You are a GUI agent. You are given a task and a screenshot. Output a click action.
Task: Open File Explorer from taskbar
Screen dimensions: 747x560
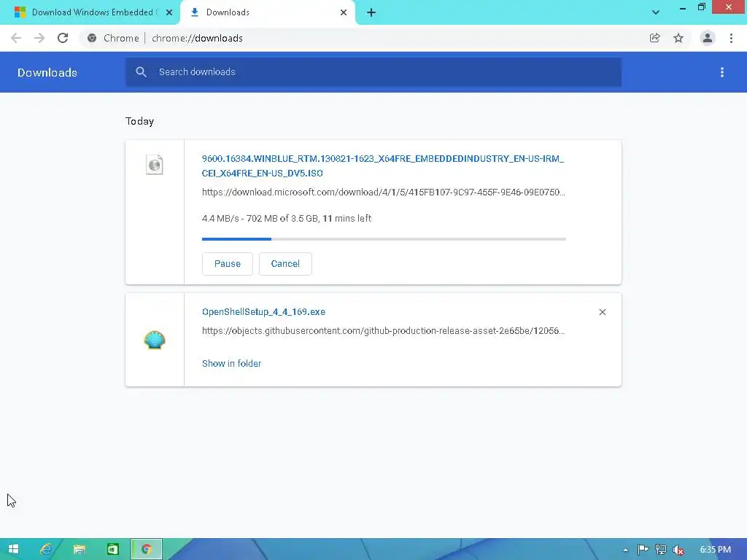(79, 549)
